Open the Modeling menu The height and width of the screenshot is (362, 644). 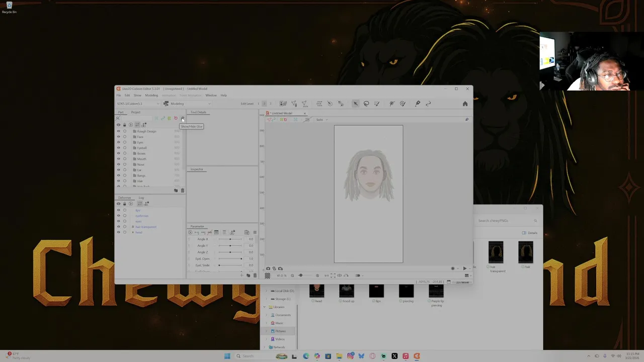pyautogui.click(x=151, y=95)
